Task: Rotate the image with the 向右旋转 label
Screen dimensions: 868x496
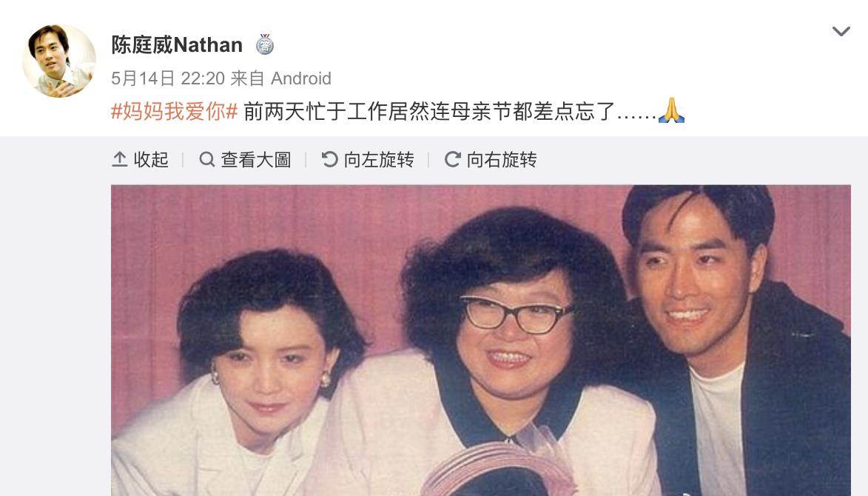Action: tap(502, 159)
